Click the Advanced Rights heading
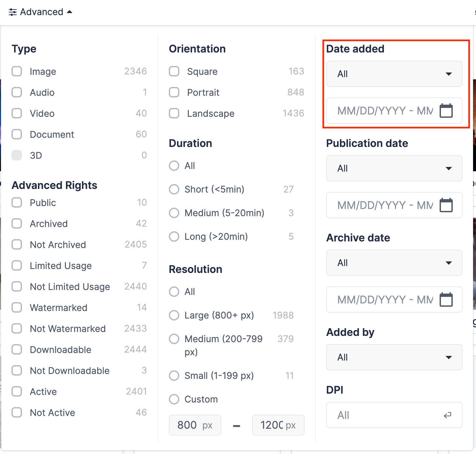The image size is (476, 454). tap(54, 185)
